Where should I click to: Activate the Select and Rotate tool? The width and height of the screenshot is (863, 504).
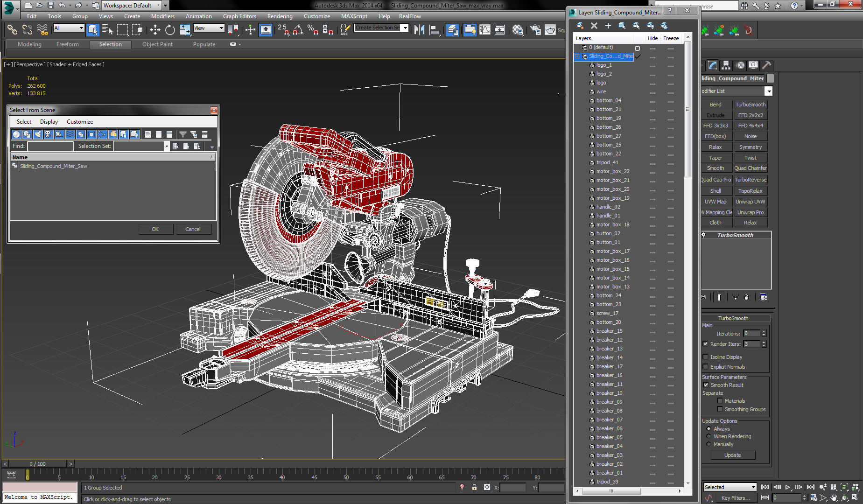170,30
